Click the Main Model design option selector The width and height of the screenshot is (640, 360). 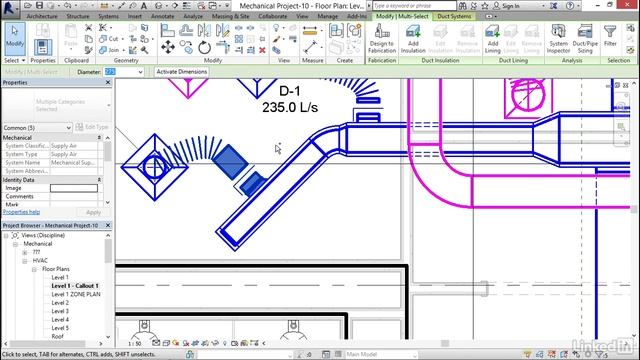click(382, 354)
